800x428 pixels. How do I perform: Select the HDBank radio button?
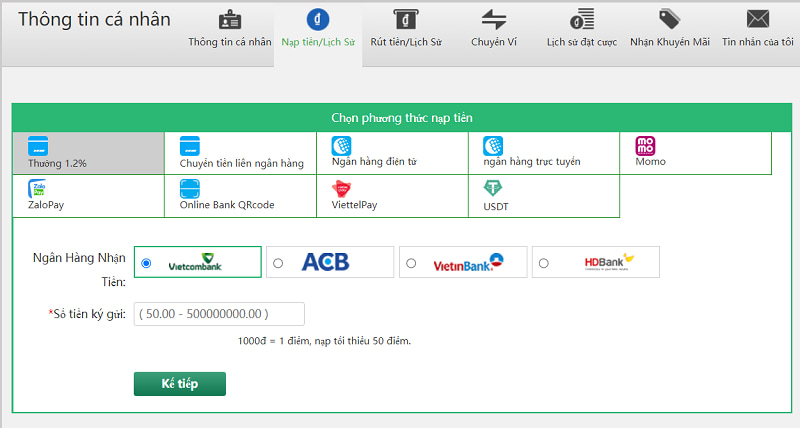[x=544, y=263]
